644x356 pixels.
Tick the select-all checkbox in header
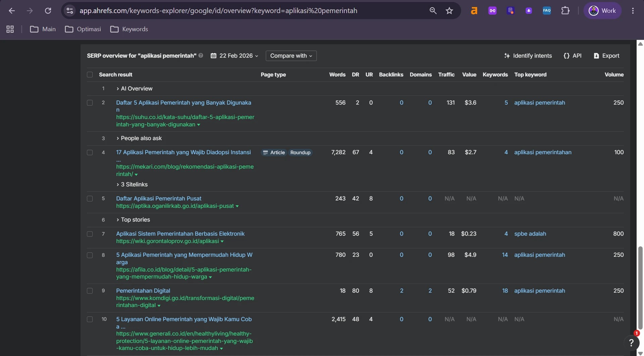[90, 75]
